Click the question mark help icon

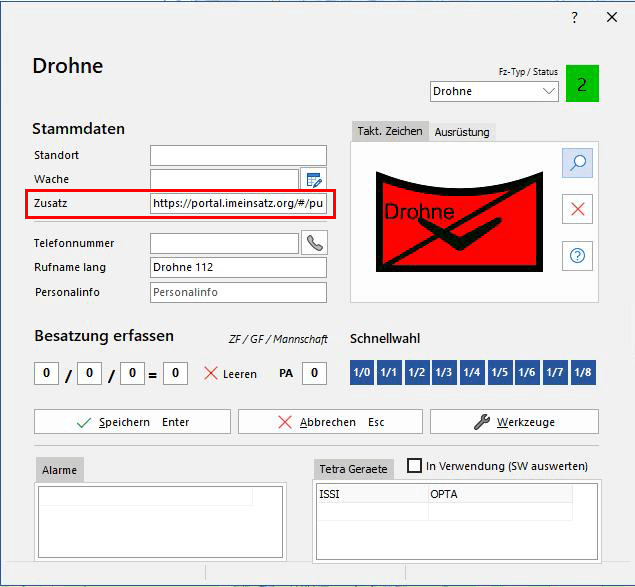(x=577, y=255)
